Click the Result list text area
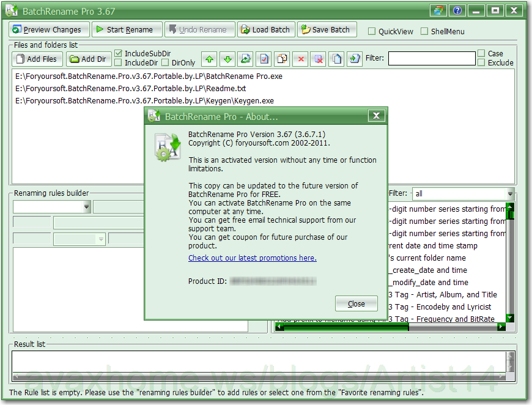This screenshot has width=532, height=405. tap(259, 362)
